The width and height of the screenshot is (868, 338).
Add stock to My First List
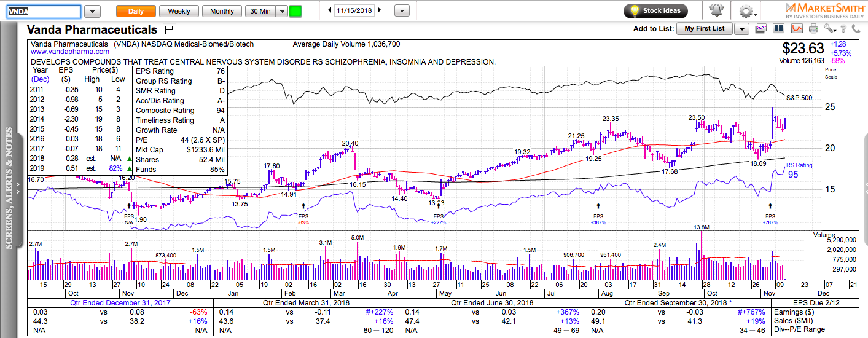[x=705, y=29]
